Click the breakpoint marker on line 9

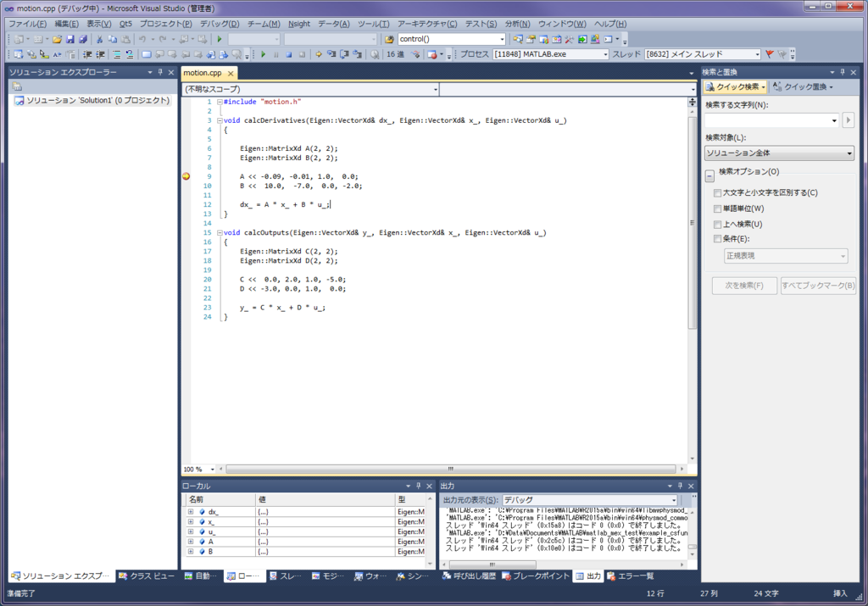(186, 176)
